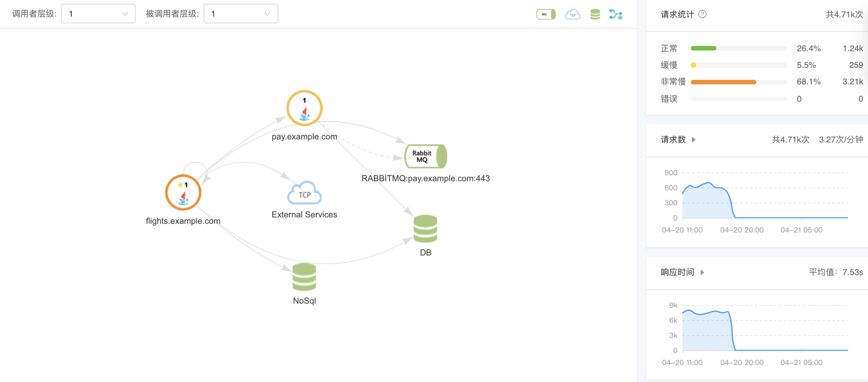The width and height of the screenshot is (868, 382).
Task: Select the External Services TCP cloud
Action: [304, 193]
